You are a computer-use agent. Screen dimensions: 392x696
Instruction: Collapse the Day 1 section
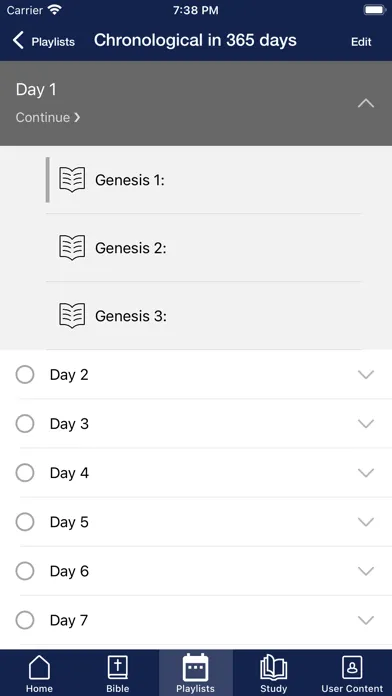(x=366, y=103)
